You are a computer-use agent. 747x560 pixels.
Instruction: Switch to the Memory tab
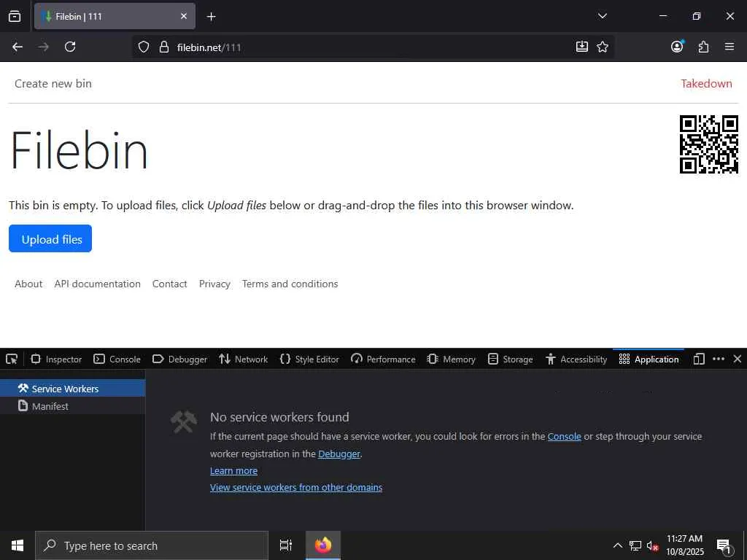pyautogui.click(x=451, y=359)
